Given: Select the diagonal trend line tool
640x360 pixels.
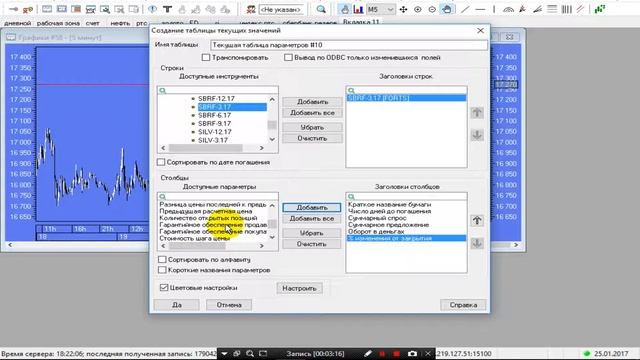Looking at the screenshot, I should tap(465, 9).
